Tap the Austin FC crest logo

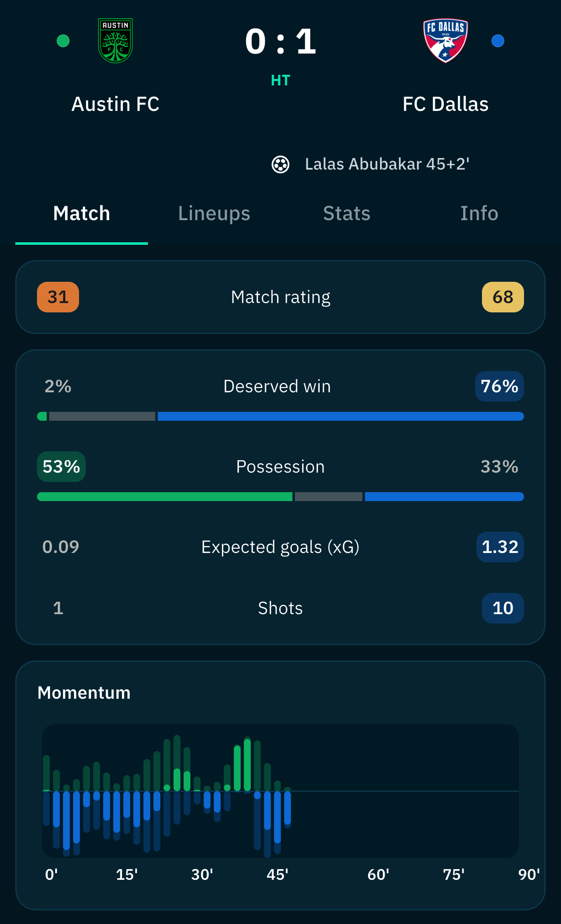(x=115, y=41)
